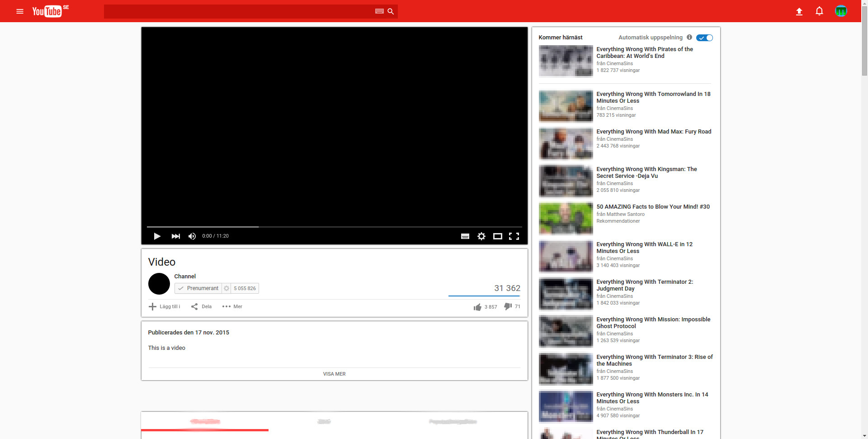Mute the video volume
The width and height of the screenshot is (868, 439).
pos(192,236)
